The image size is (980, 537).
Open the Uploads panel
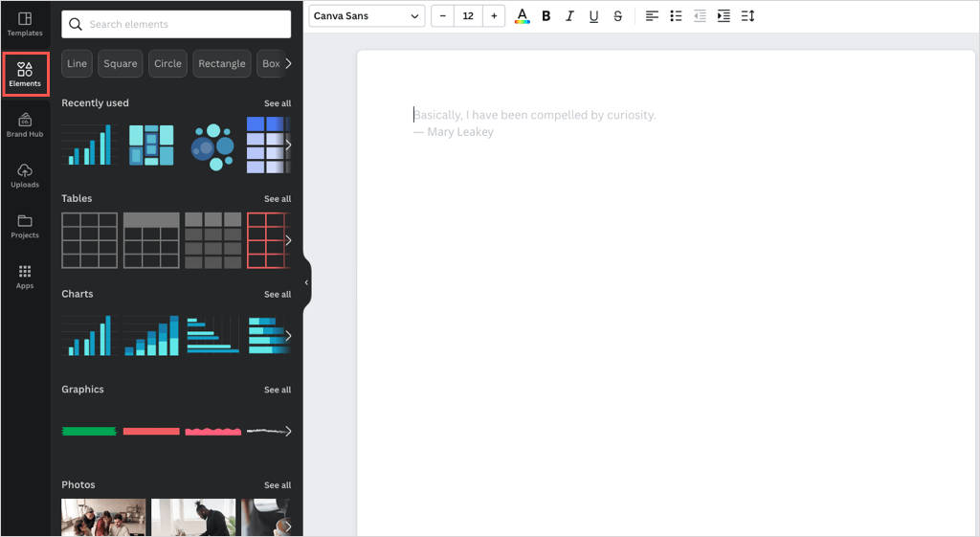25,175
